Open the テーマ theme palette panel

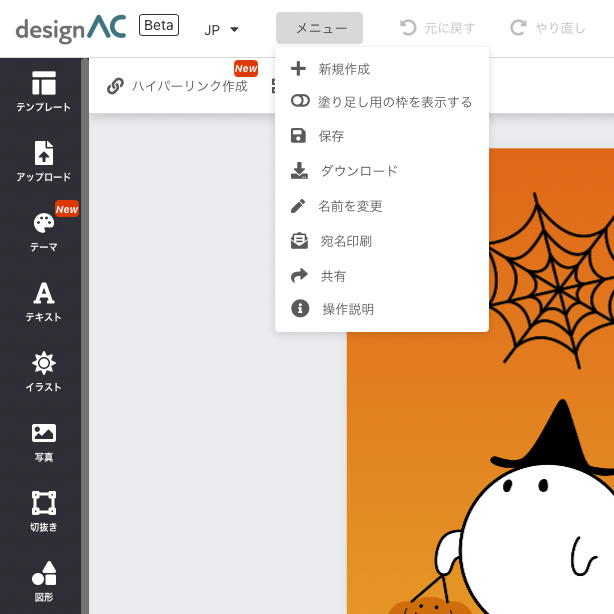pos(43,232)
